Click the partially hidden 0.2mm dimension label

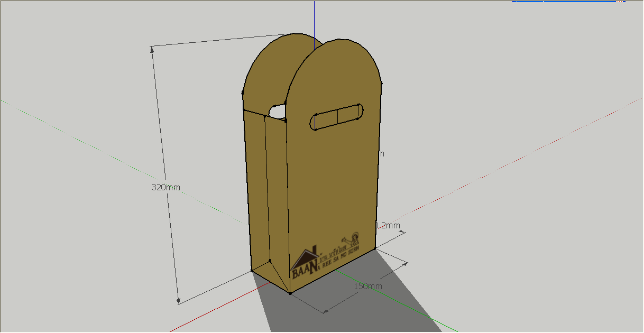coord(388,225)
